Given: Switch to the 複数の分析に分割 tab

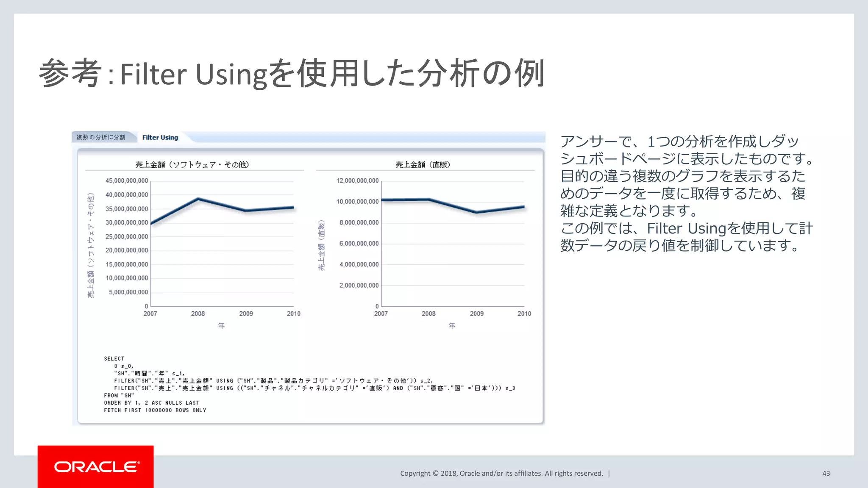Looking at the screenshot, I should (x=101, y=137).
